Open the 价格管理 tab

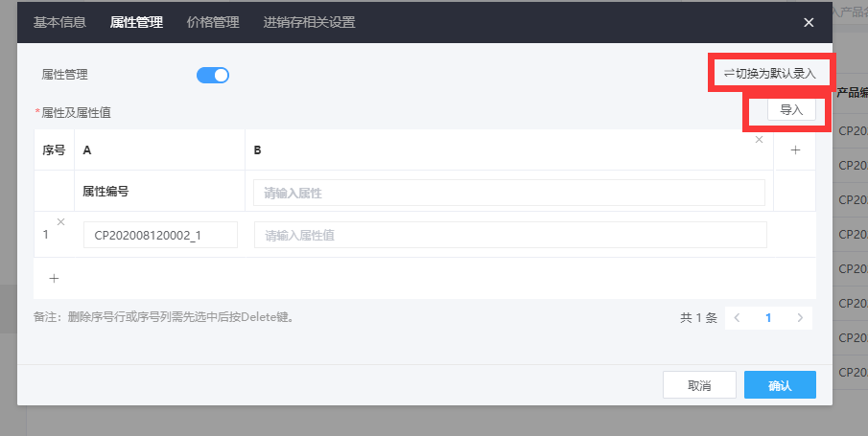(213, 23)
